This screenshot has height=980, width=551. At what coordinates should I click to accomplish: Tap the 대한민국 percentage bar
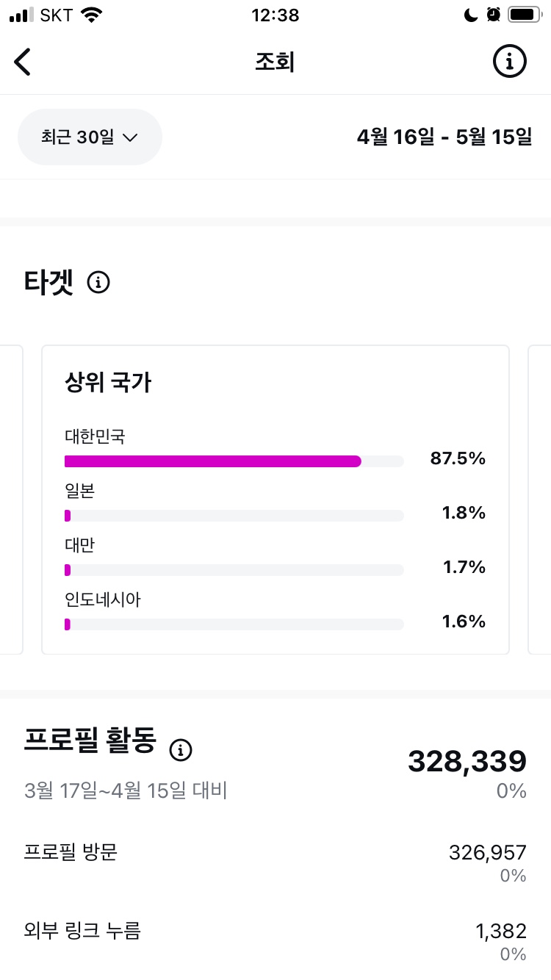234,461
